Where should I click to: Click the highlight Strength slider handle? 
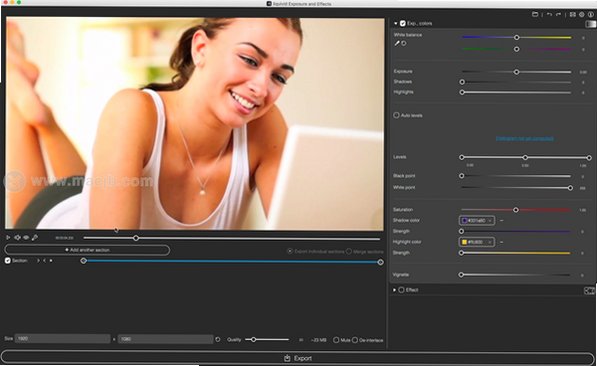(461, 253)
